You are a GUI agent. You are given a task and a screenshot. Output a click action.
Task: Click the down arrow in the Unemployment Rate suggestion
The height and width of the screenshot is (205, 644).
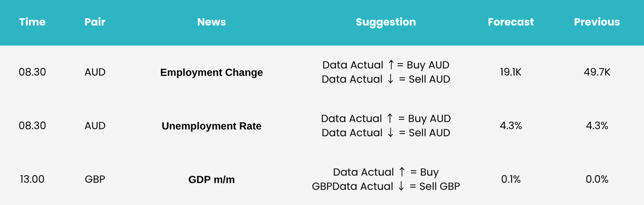[390, 133]
